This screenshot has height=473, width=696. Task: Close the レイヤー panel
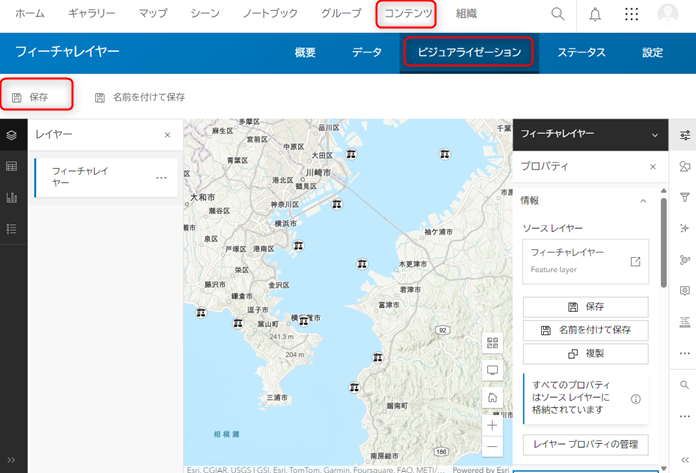tap(167, 135)
